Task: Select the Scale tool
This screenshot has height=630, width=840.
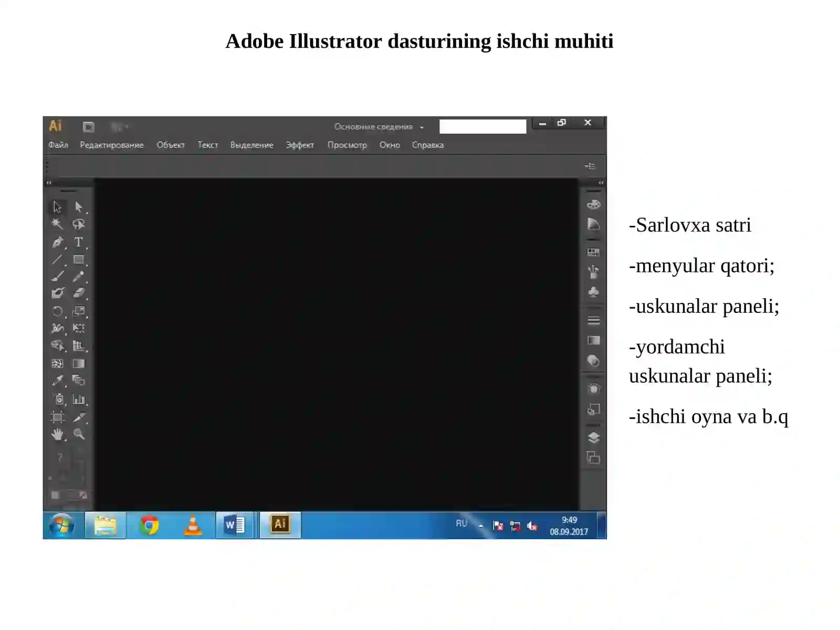Action: (79, 311)
